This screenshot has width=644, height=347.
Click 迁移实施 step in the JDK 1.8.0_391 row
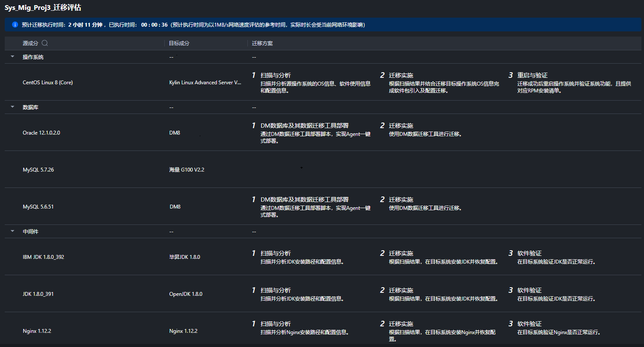coord(401,290)
